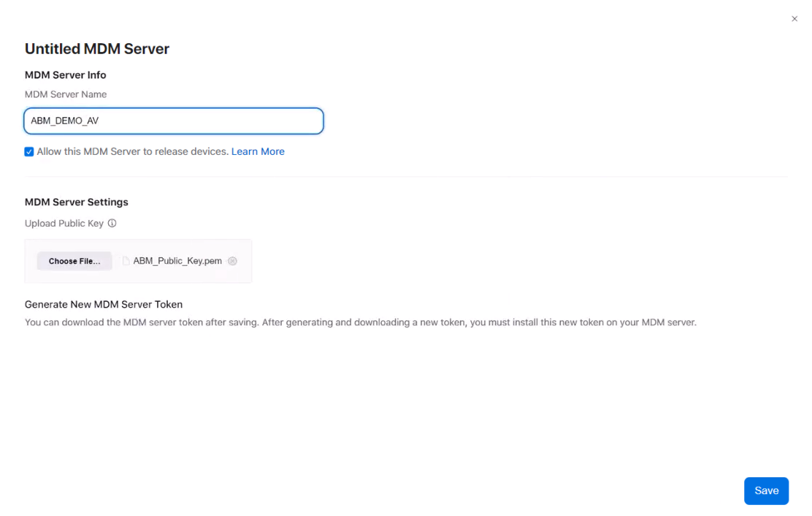812x516 pixels.
Task: Click the Upload Public Key label
Action: tap(64, 224)
